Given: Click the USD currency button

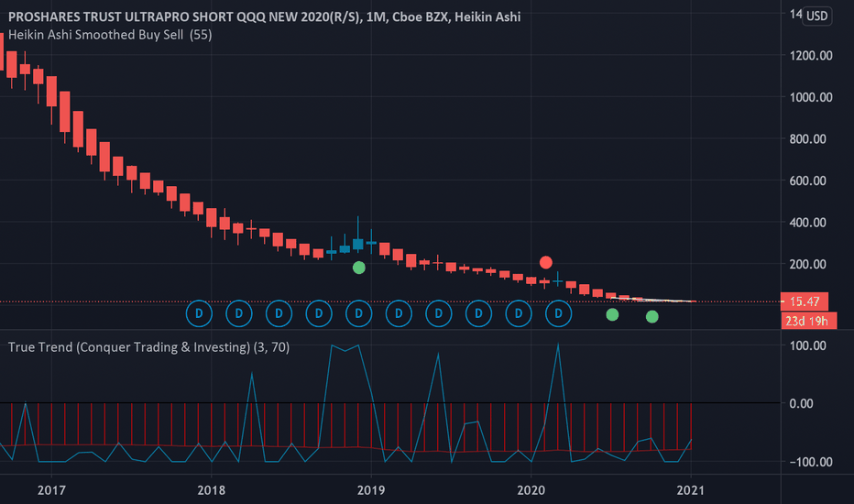Looking at the screenshot, I should click(817, 16).
